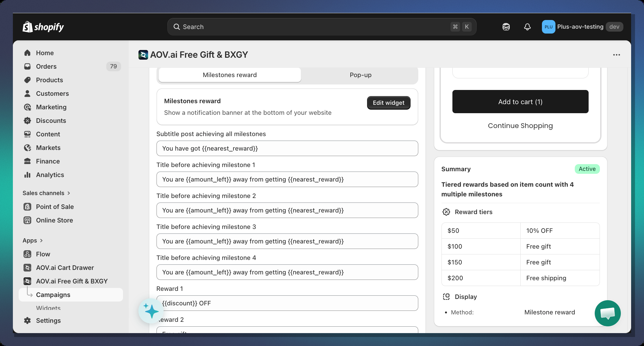Open the notifications bell
Image resolution: width=644 pixels, height=346 pixels.
coord(527,27)
